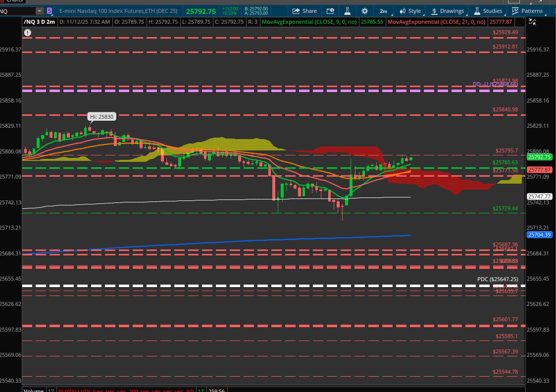556x392 pixels.
Task: Open the Drawings dropdown menu
Action: [x=448, y=11]
